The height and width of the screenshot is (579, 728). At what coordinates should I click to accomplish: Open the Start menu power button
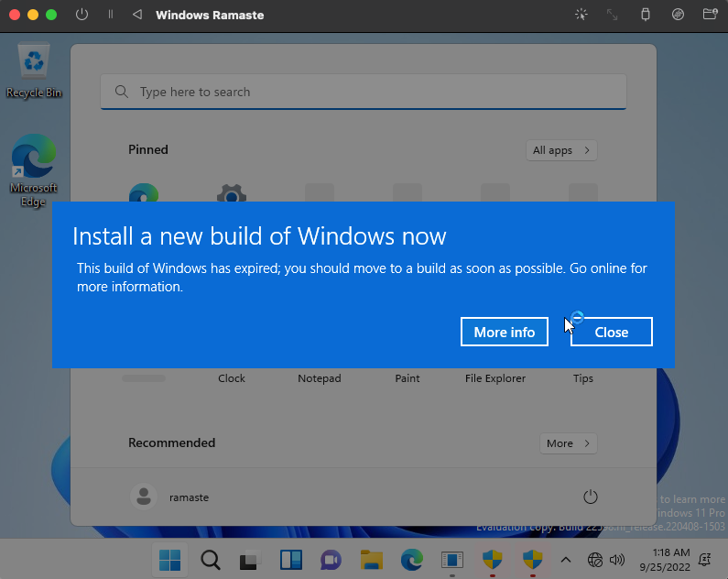click(590, 497)
